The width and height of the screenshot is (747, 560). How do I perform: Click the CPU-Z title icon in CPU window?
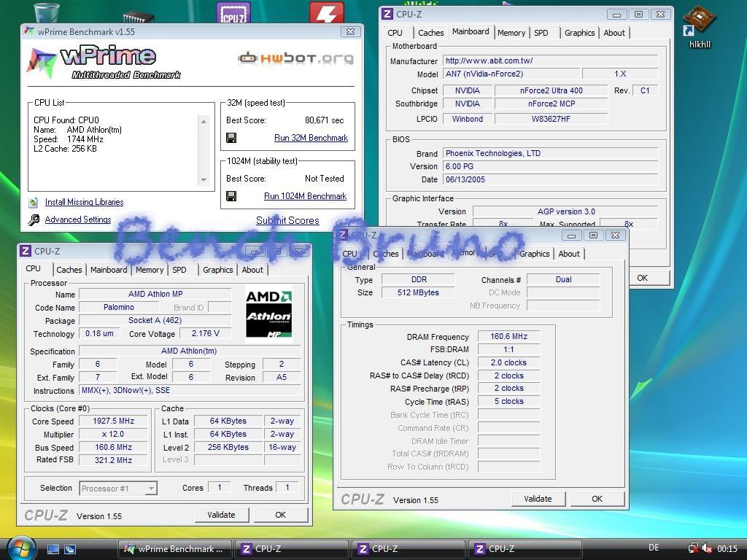click(26, 251)
